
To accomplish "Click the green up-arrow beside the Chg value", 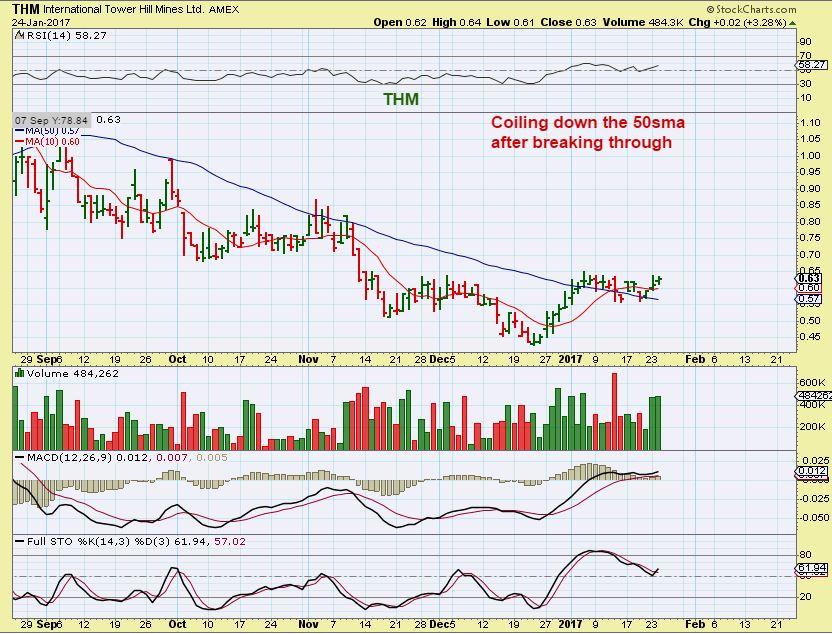I will pos(792,23).
